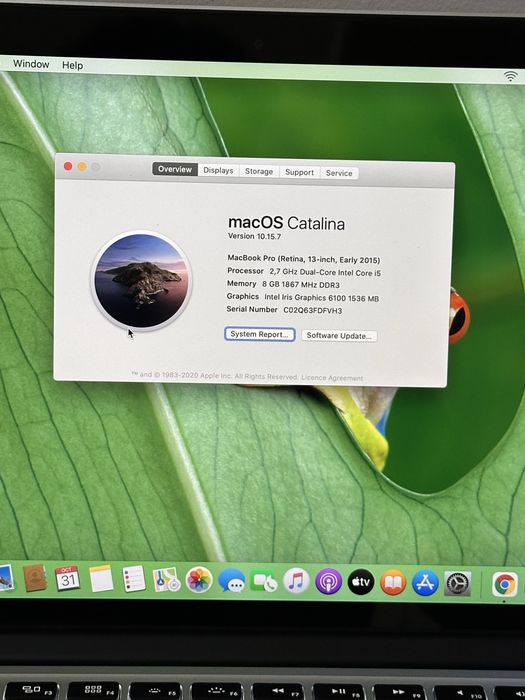Click the Version 10.15.7 text

point(254,236)
